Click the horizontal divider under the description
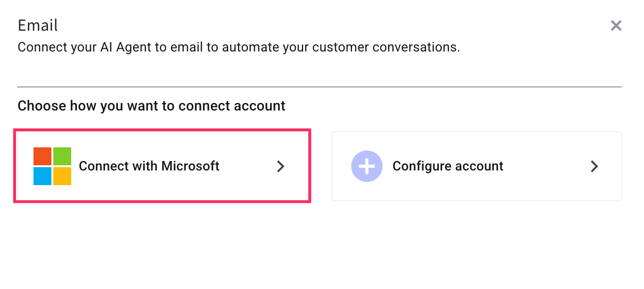This screenshot has width=644, height=289. click(x=320, y=87)
